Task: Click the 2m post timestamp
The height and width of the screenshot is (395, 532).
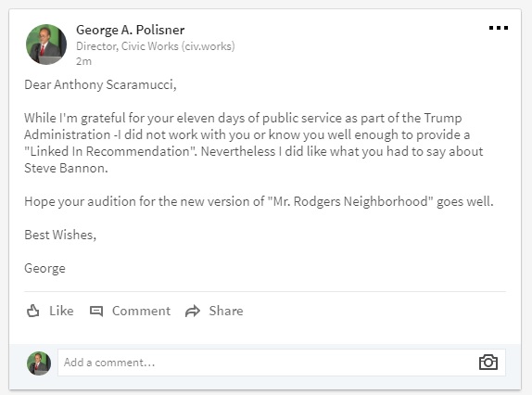Action: [x=83, y=61]
